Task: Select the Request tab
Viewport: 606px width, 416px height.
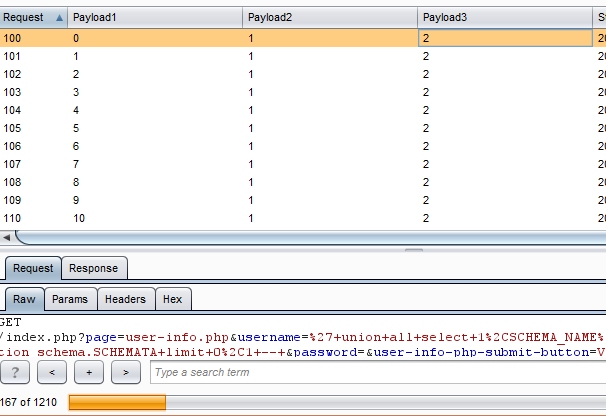Action: pos(33,268)
